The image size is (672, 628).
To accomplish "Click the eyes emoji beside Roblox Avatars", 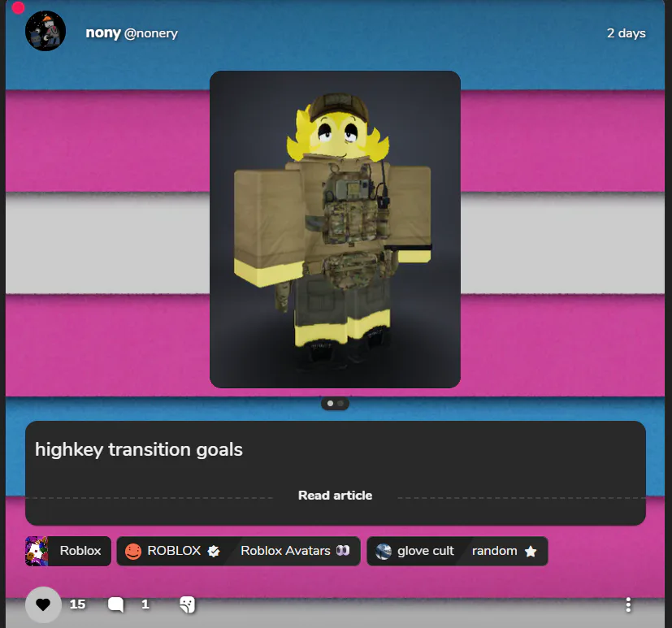I will click(343, 551).
